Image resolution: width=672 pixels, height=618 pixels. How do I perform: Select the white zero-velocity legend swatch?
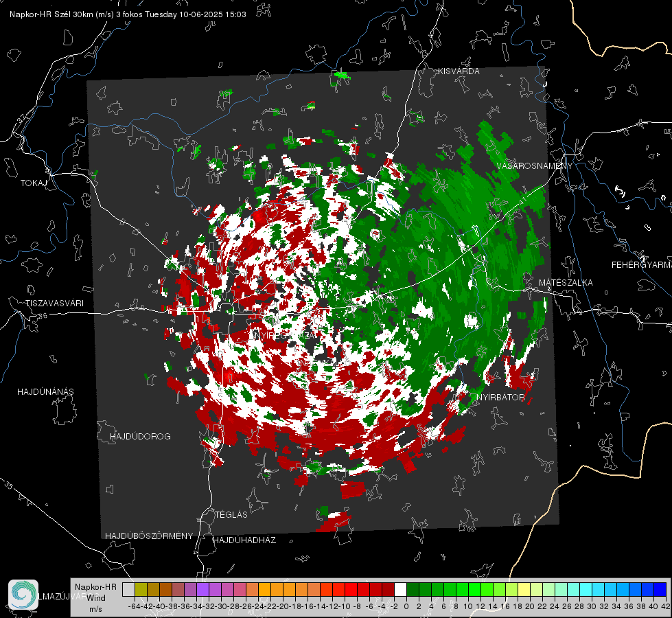pyautogui.click(x=400, y=589)
